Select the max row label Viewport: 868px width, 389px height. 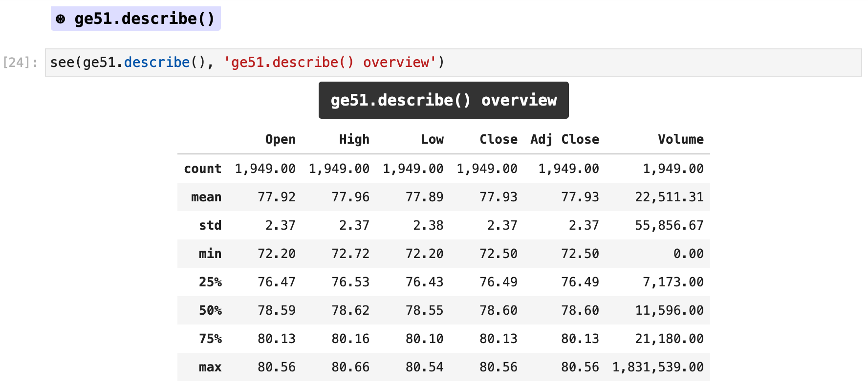tap(210, 367)
